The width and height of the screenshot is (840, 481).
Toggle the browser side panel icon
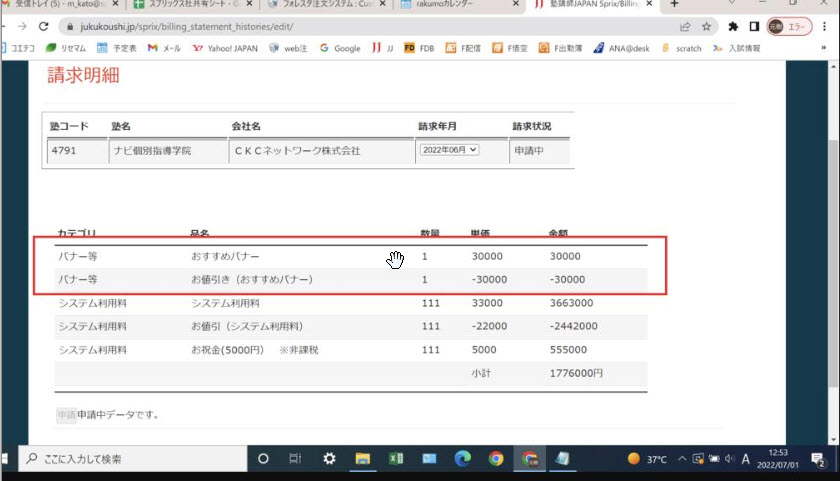(x=754, y=27)
